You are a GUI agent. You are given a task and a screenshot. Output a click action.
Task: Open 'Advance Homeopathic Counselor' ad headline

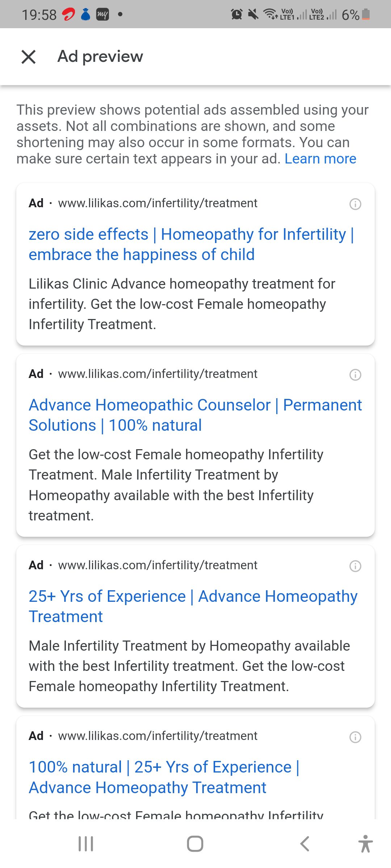[195, 415]
